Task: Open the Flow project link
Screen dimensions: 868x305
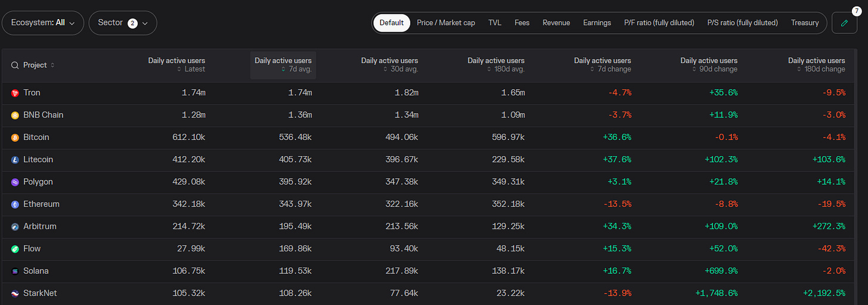Action: (x=32, y=249)
